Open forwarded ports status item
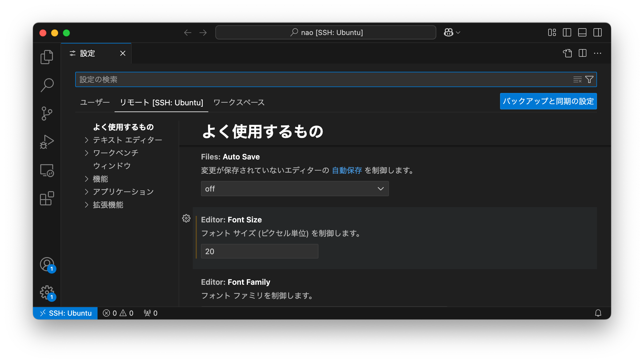 pos(151,313)
